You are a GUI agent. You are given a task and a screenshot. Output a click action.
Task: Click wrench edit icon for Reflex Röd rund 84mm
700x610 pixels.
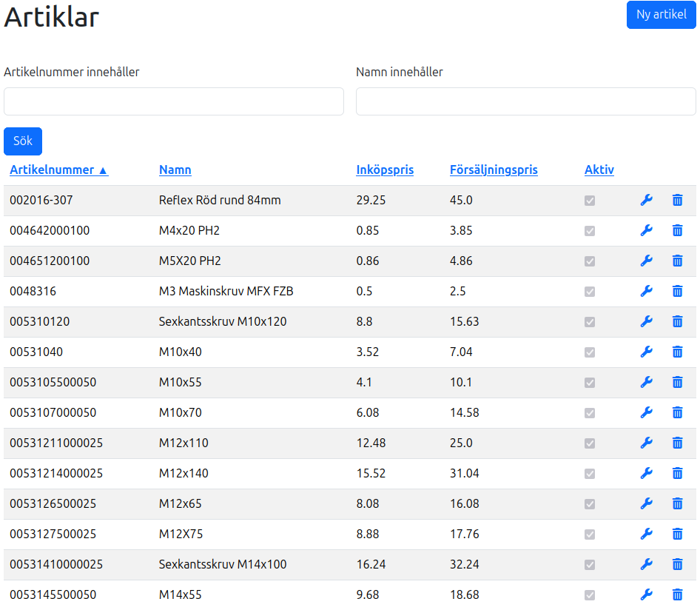(x=646, y=200)
